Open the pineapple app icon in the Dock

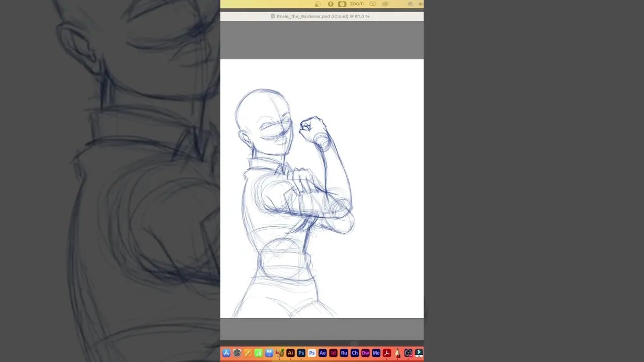pos(280,353)
